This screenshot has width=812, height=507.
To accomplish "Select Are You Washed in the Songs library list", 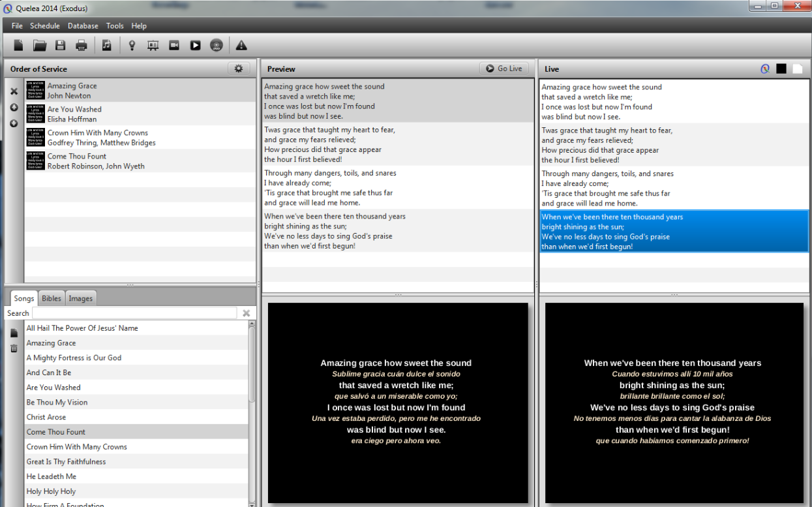I will pos(136,388).
